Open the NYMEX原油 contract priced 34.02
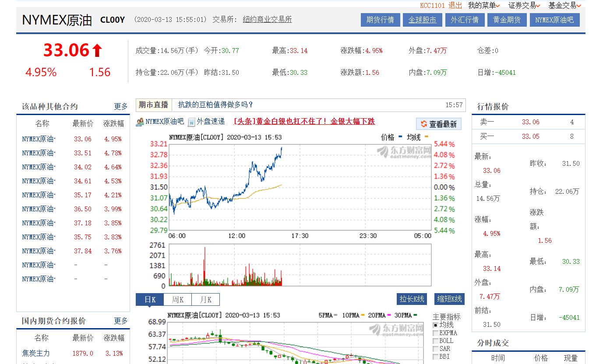This screenshot has height=364, width=603. pos(39,167)
